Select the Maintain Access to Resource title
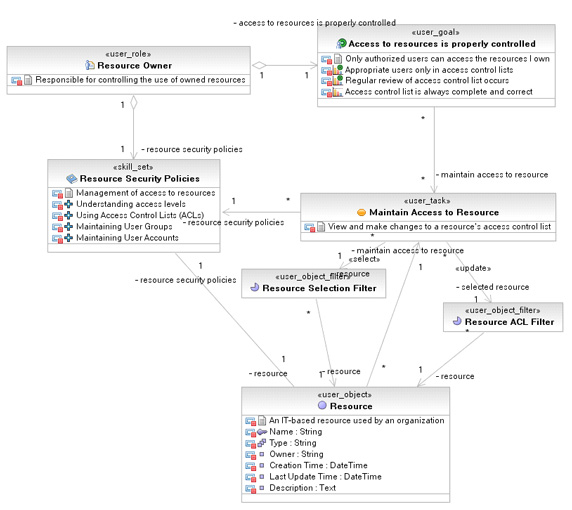This screenshot has width=572, height=510. [434, 212]
